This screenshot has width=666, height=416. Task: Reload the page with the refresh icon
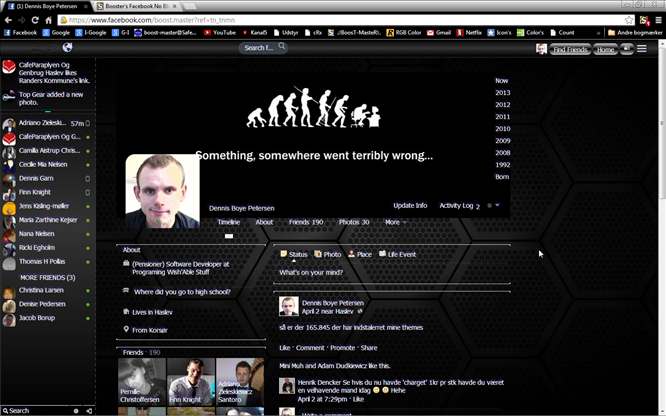(35, 20)
